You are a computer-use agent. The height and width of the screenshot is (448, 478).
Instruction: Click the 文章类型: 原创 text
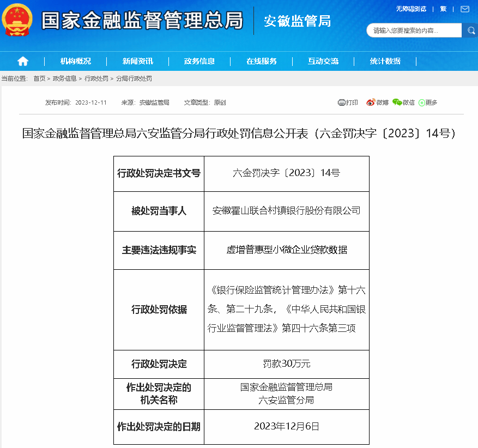click(x=205, y=102)
